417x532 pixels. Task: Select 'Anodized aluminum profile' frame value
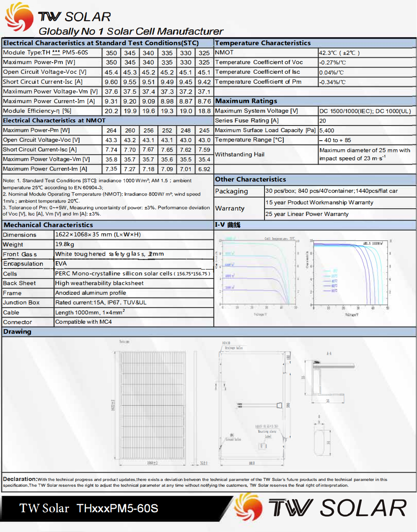click(90, 293)
